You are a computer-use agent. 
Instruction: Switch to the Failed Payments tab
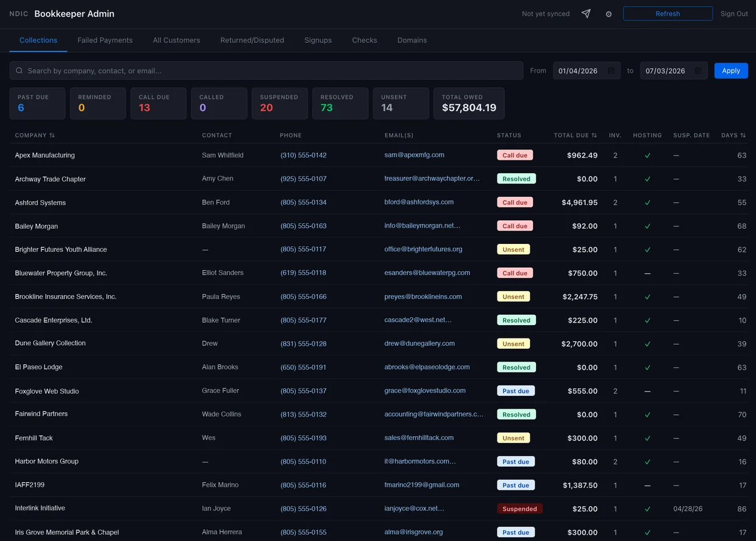pos(105,40)
